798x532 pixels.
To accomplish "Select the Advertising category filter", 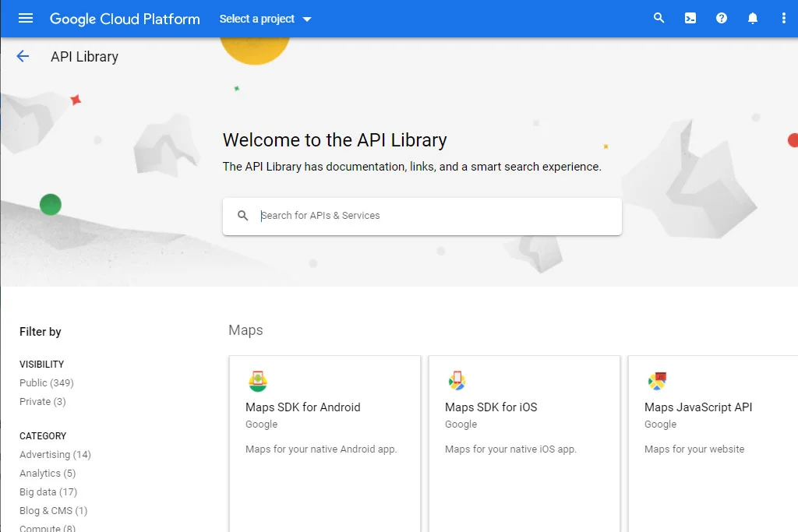I will [x=55, y=454].
